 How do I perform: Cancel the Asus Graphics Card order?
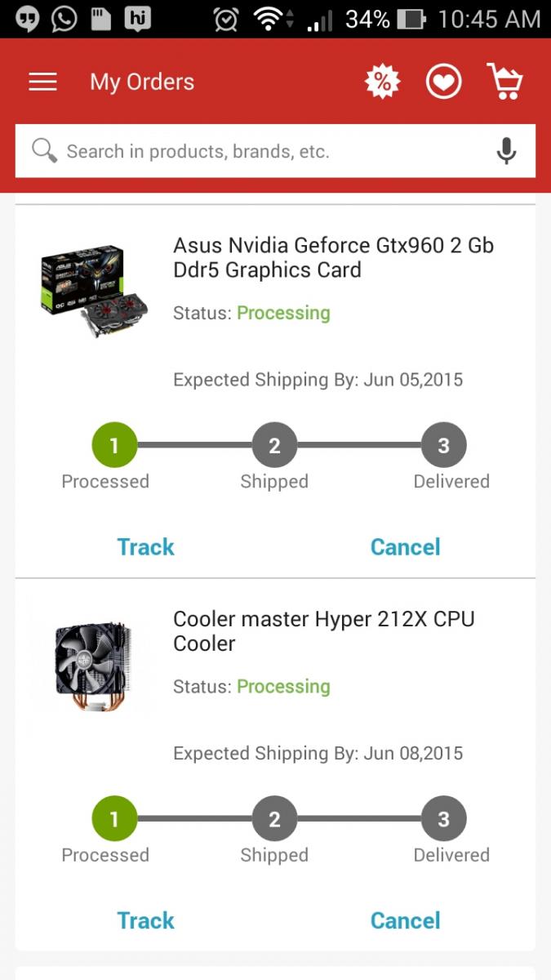[x=405, y=547]
